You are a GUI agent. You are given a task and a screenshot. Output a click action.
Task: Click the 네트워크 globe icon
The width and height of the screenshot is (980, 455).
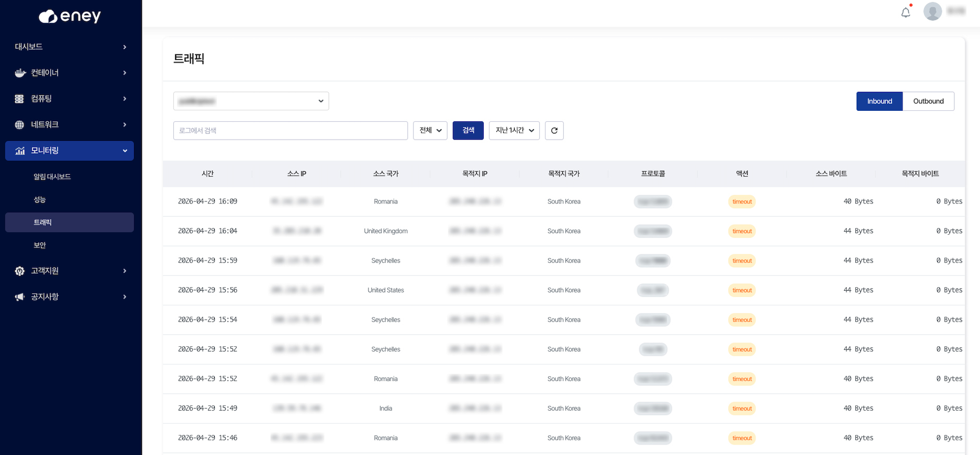point(19,124)
